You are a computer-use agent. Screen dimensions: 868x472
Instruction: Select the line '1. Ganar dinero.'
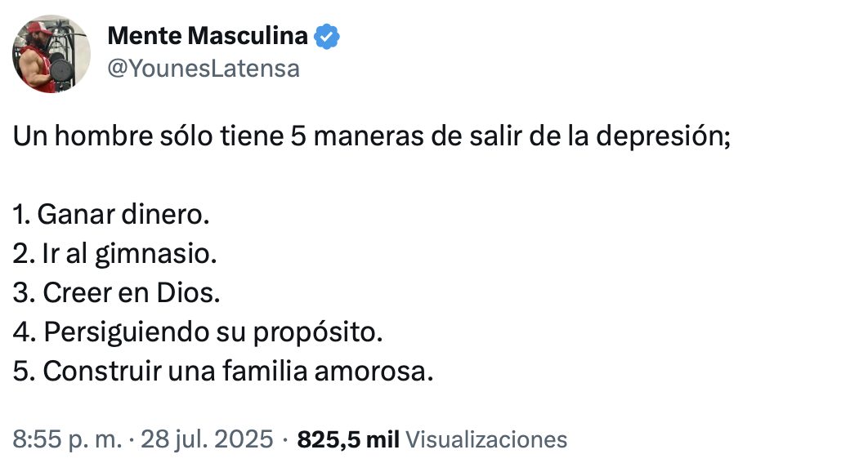click(110, 214)
